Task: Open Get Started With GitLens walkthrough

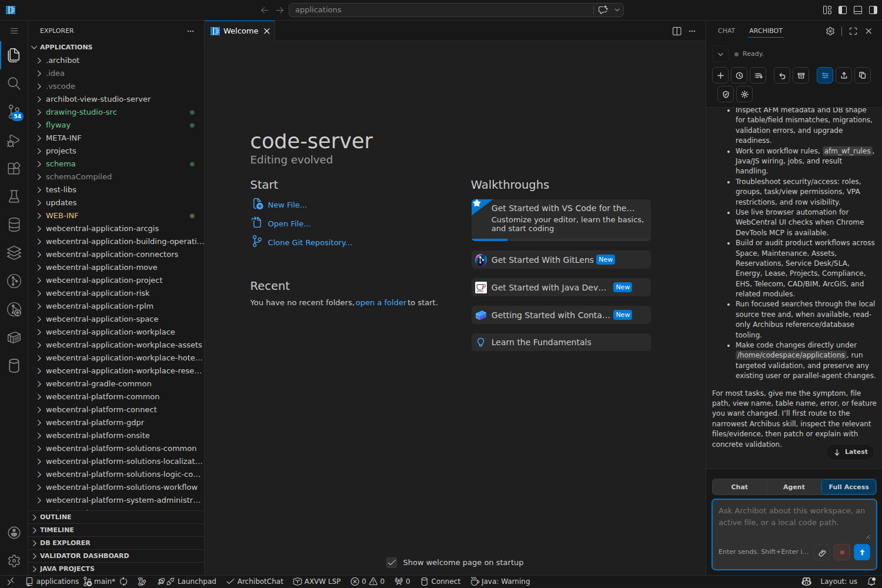Action: click(561, 260)
